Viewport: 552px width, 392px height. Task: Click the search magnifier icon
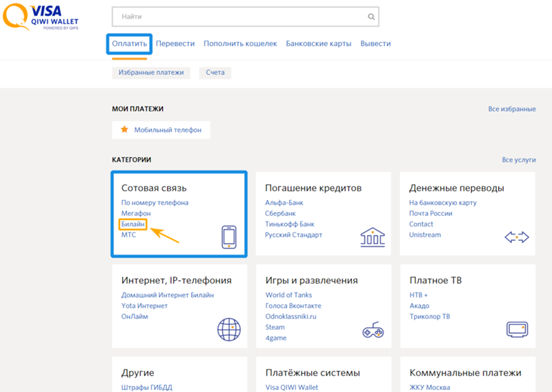(x=371, y=17)
